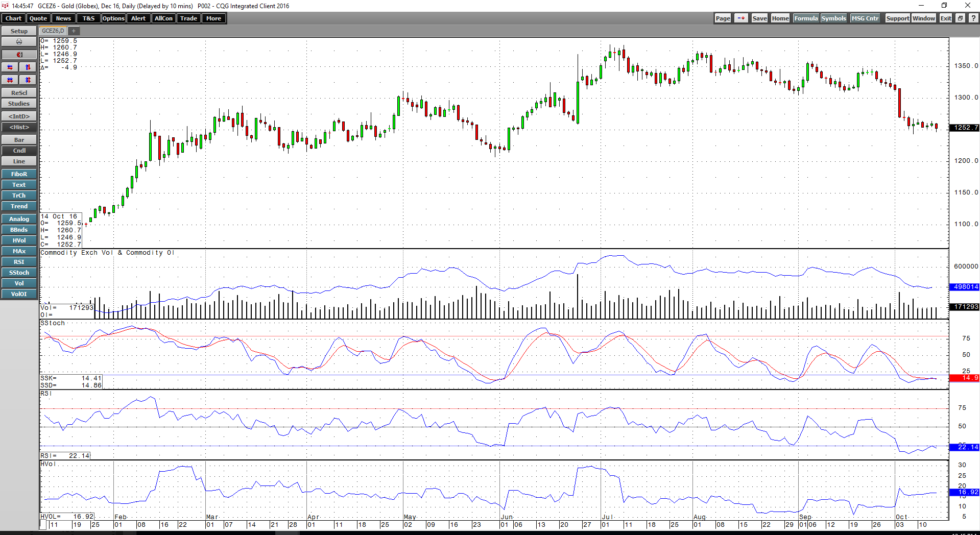Click the question mark help icon
The width and height of the screenshot is (980, 535).
973,18
